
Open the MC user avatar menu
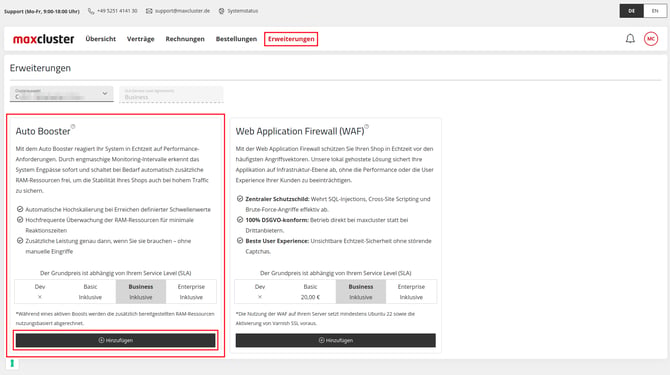point(651,39)
